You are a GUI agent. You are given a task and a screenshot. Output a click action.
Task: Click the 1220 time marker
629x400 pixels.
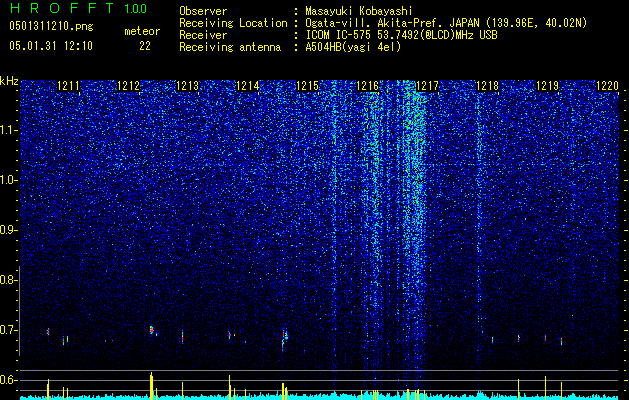coord(607,86)
